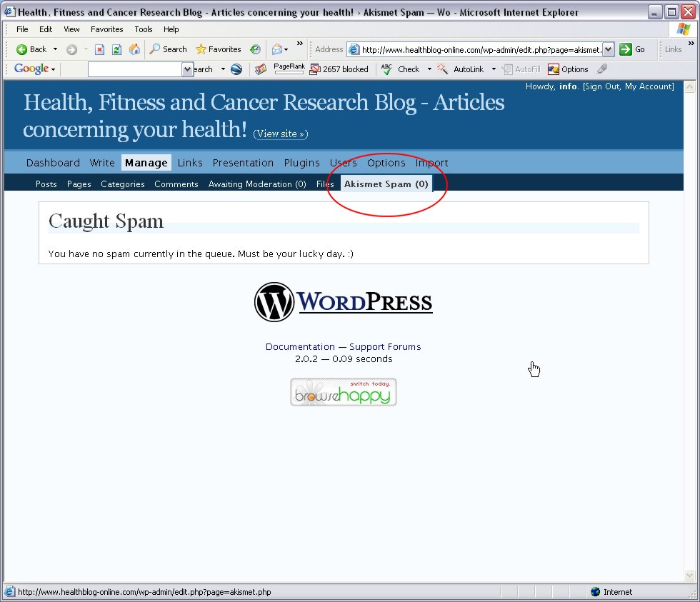The height and width of the screenshot is (602, 700).
Task: Click the Mail envelope toolbar icon
Action: [x=277, y=49]
